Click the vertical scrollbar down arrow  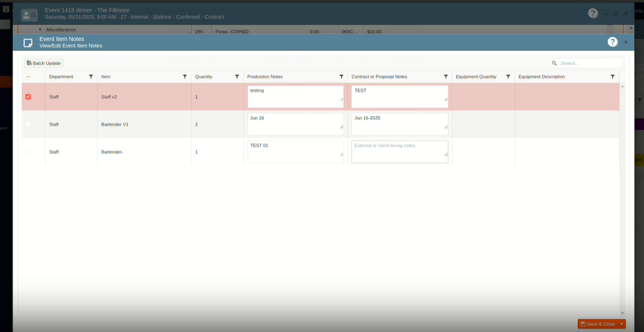(x=622, y=312)
